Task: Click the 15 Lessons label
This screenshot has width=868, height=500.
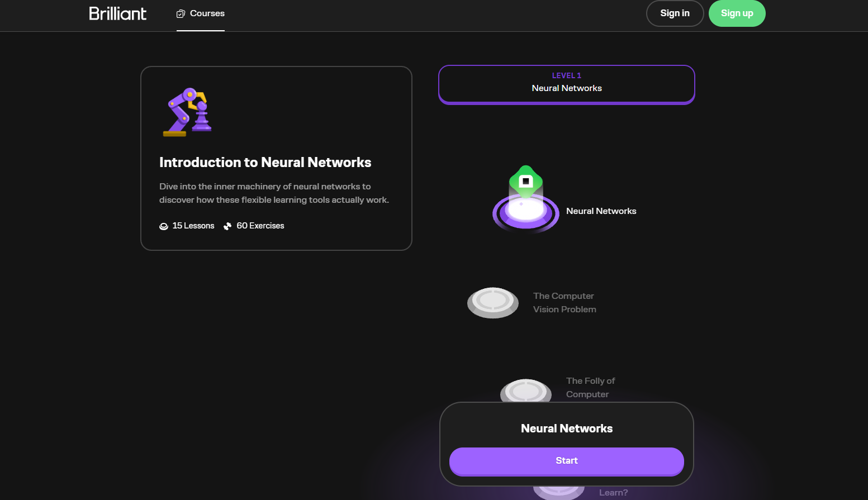Action: point(193,226)
